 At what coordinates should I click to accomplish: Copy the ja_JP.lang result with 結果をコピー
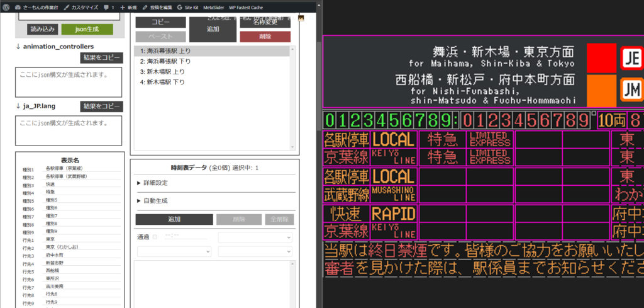click(x=101, y=106)
